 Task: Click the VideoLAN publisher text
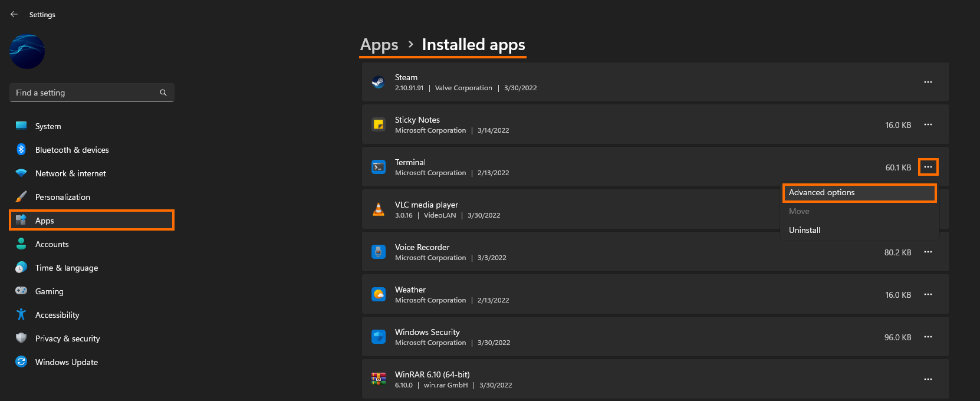pos(440,215)
